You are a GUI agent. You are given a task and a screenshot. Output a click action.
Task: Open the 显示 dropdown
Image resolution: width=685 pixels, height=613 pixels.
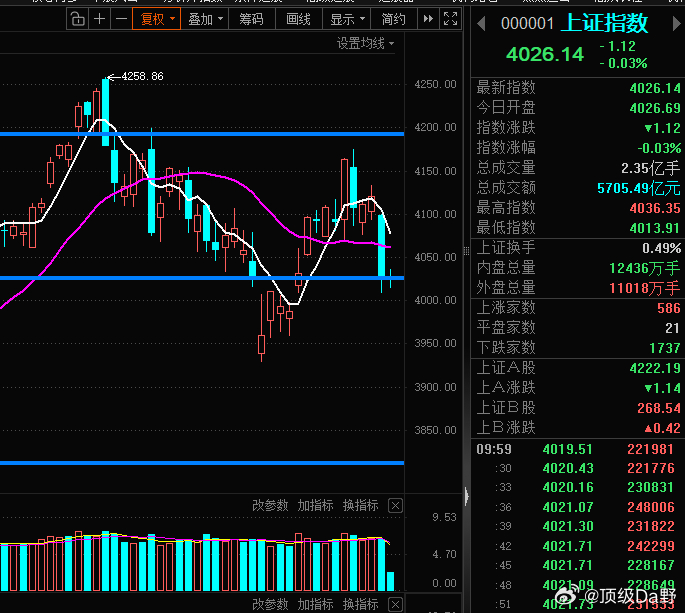[346, 19]
